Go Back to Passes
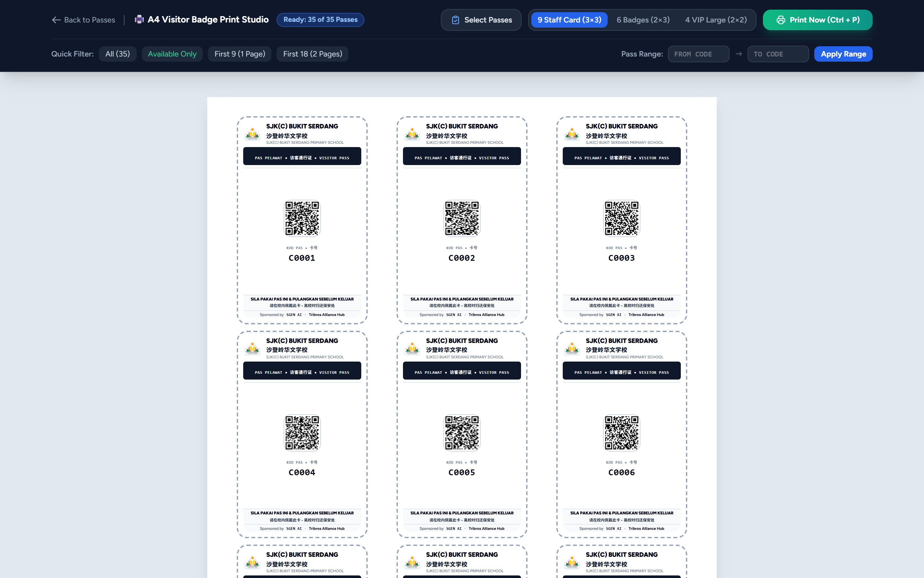Screen dimensions: 924x578 click(x=83, y=20)
